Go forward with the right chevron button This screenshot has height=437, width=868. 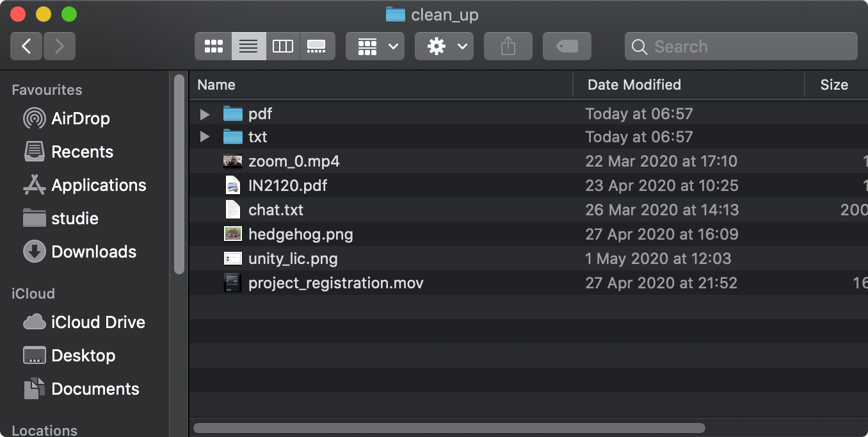coord(60,46)
